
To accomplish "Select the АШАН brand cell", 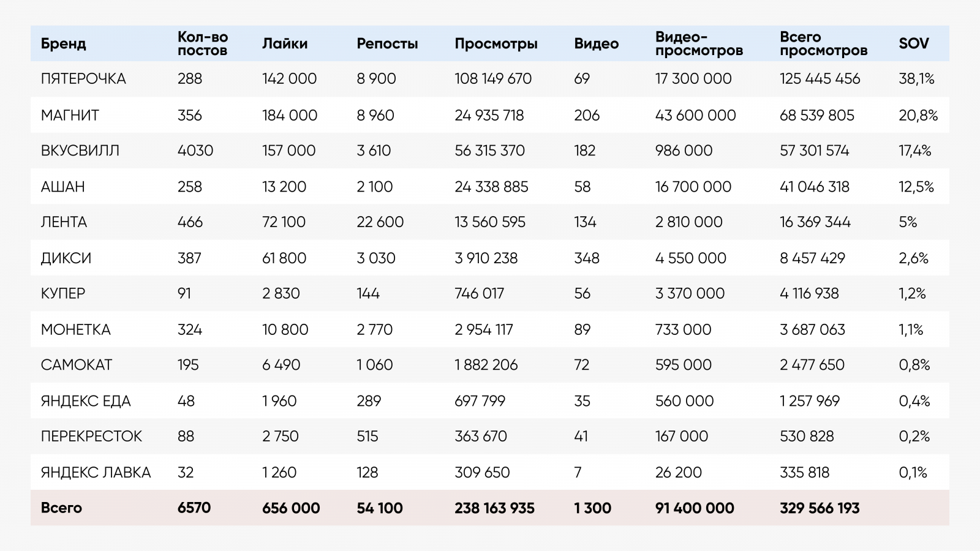I will (62, 187).
